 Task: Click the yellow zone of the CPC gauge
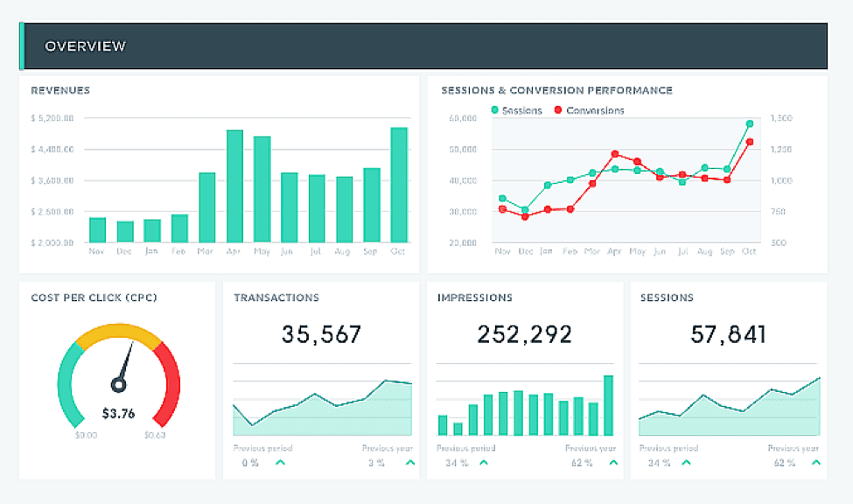point(116,331)
